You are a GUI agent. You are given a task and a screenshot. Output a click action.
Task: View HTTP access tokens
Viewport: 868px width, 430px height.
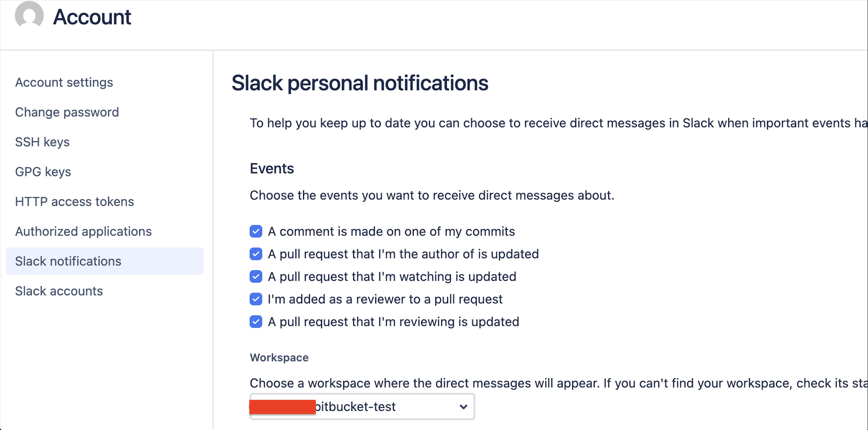coord(74,201)
